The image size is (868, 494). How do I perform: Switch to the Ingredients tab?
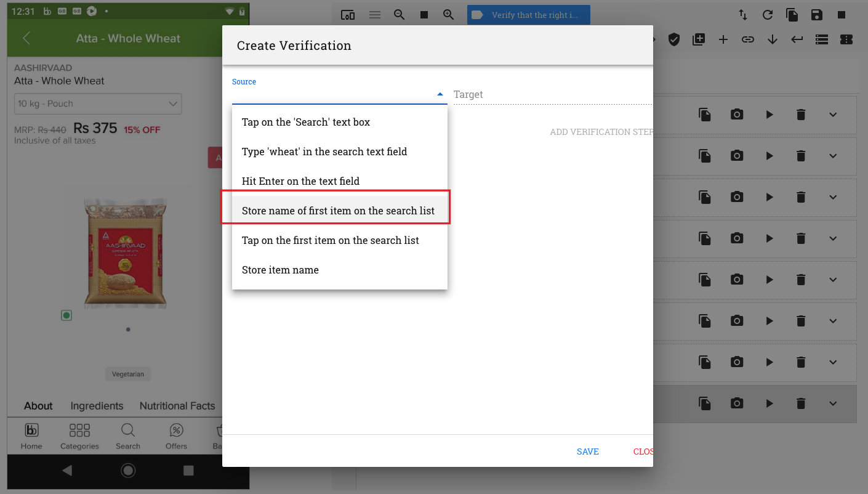click(x=97, y=406)
